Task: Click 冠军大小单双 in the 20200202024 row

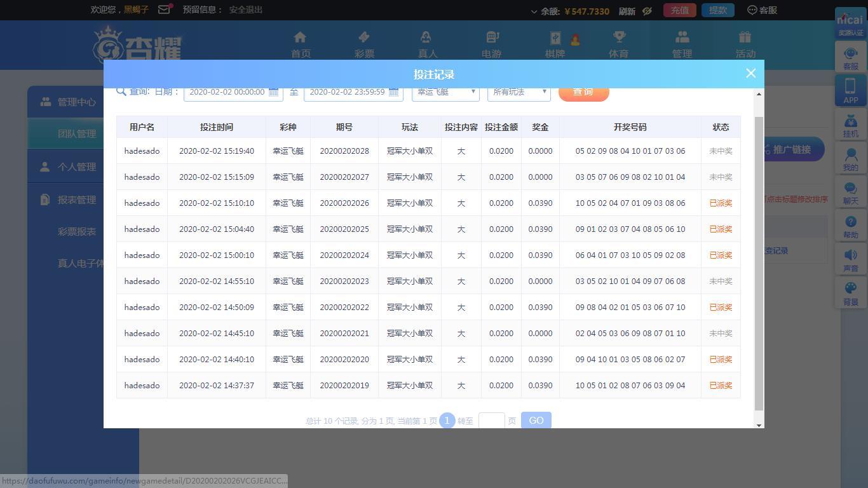Action: click(410, 255)
